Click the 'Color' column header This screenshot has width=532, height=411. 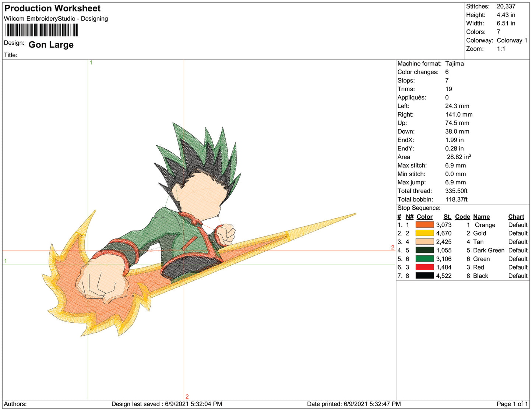[424, 217]
